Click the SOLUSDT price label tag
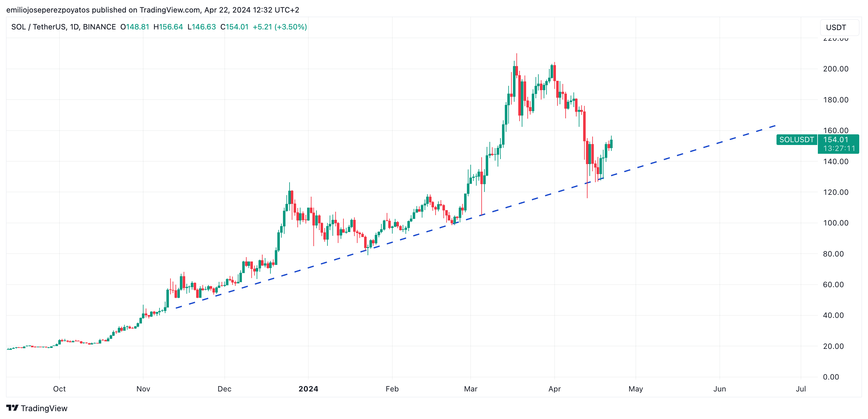 click(x=797, y=139)
